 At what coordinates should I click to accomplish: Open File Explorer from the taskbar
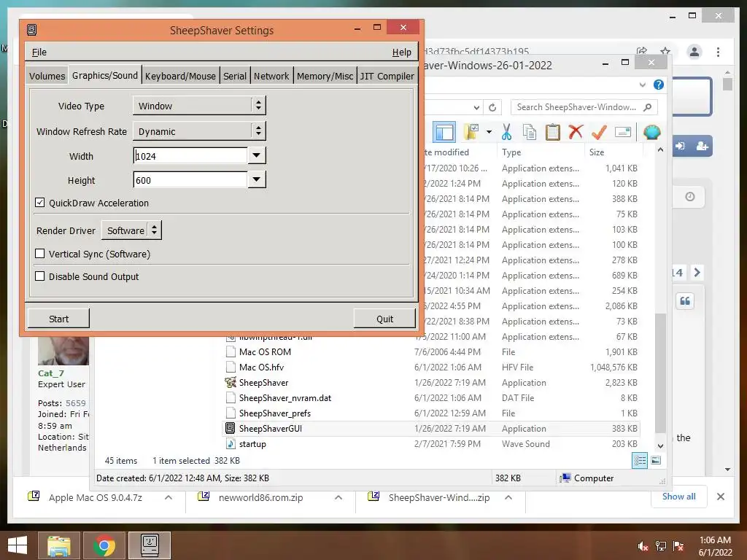coord(58,545)
